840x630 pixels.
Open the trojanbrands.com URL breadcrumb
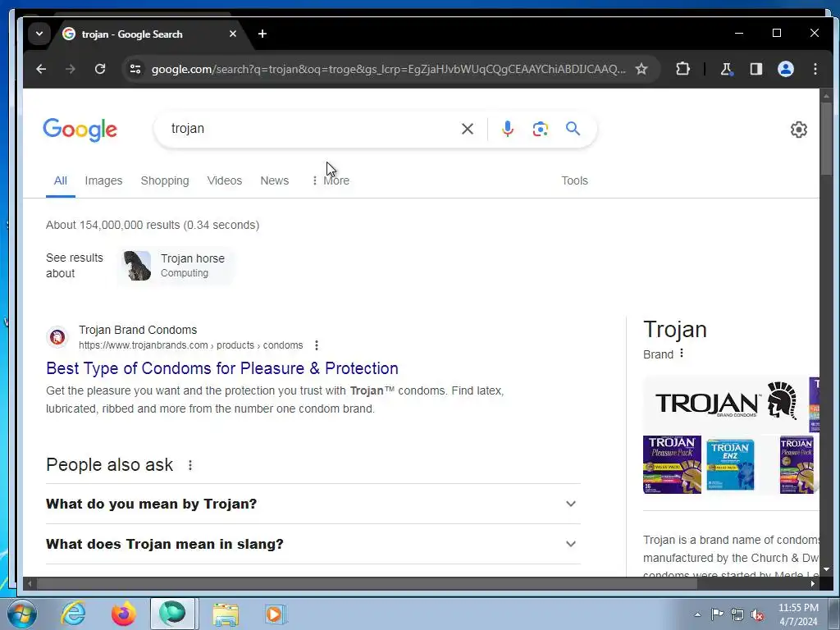[190, 345]
